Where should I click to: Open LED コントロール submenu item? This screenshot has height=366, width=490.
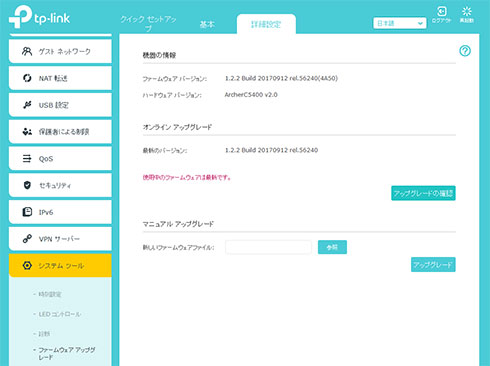pyautogui.click(x=60, y=314)
